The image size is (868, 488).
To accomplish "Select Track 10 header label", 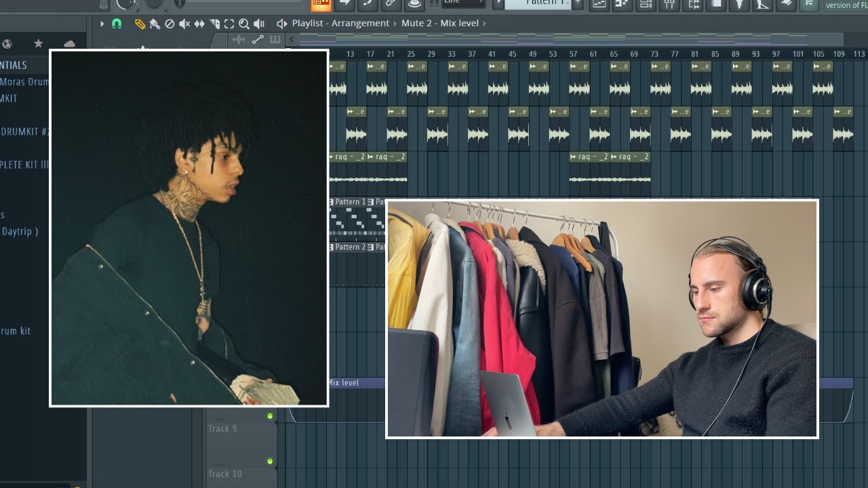I will (224, 474).
